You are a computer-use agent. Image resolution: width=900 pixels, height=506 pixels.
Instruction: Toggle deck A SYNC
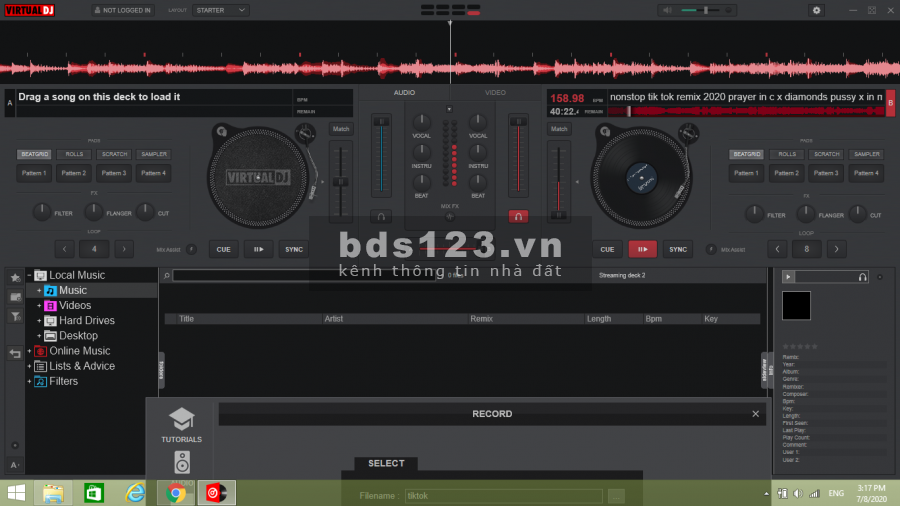(x=294, y=250)
